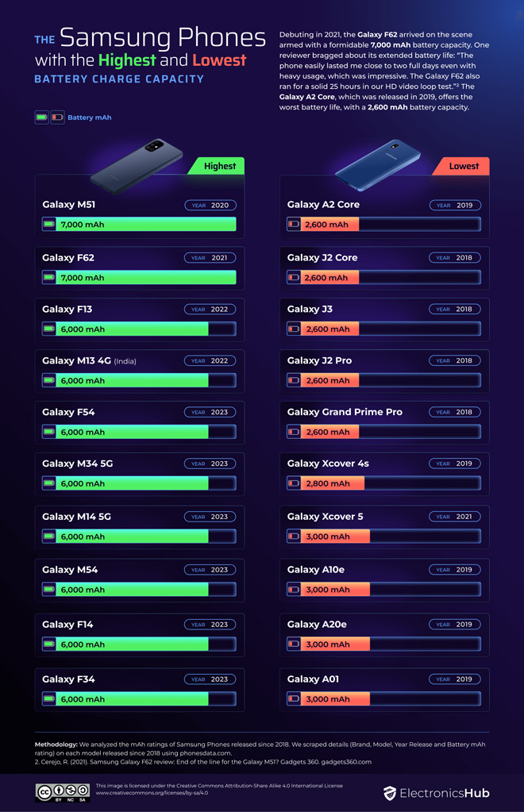Click the green battery legend icon

coord(41,117)
